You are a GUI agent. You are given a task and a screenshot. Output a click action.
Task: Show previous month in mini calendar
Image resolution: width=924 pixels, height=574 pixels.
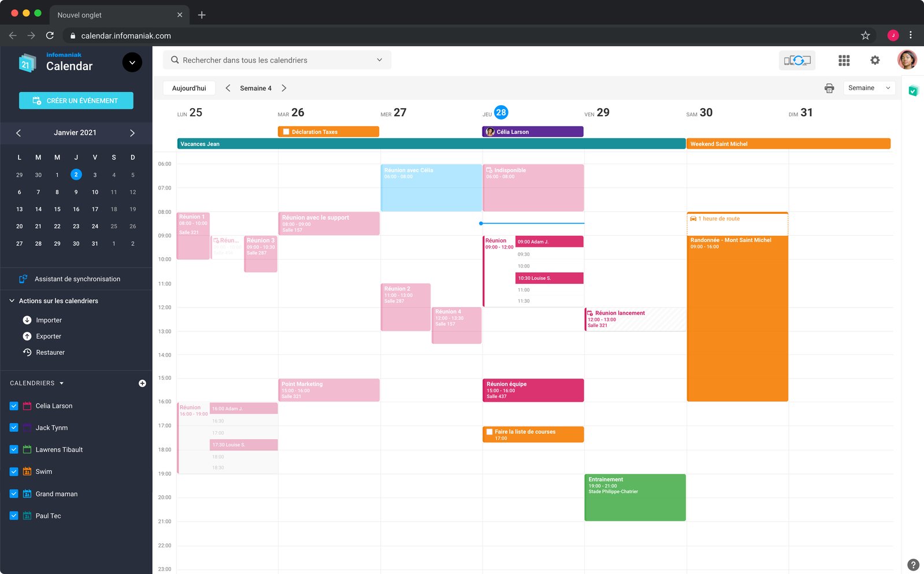tap(18, 133)
